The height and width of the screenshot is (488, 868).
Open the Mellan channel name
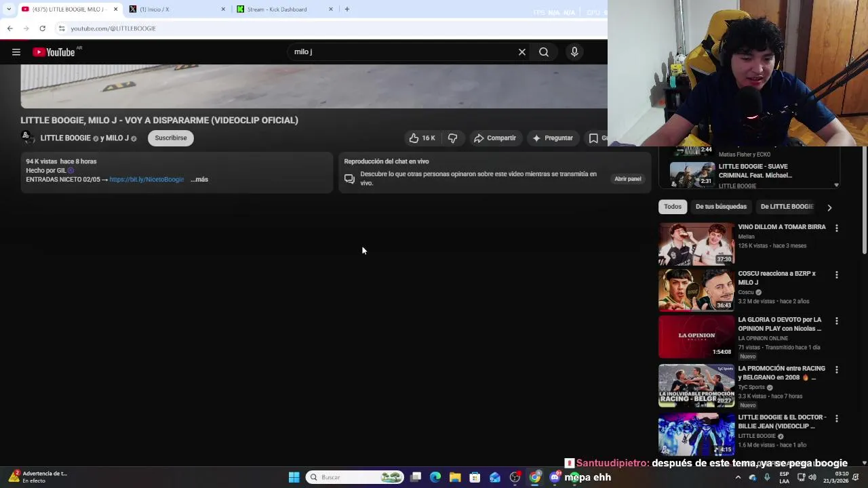pos(746,237)
